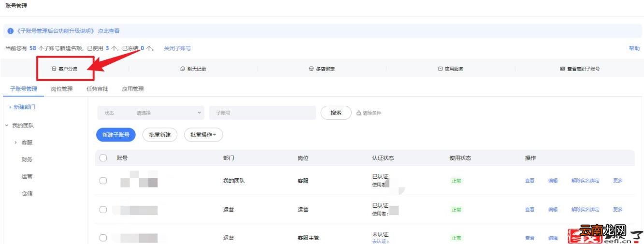This screenshot has height=244, width=644.
Task: Click the 搜索 button
Action: [x=336, y=113]
